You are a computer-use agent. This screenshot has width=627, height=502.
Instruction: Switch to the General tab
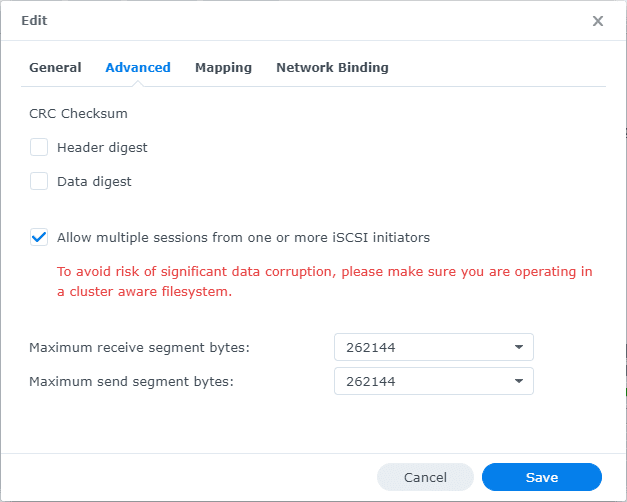point(55,68)
